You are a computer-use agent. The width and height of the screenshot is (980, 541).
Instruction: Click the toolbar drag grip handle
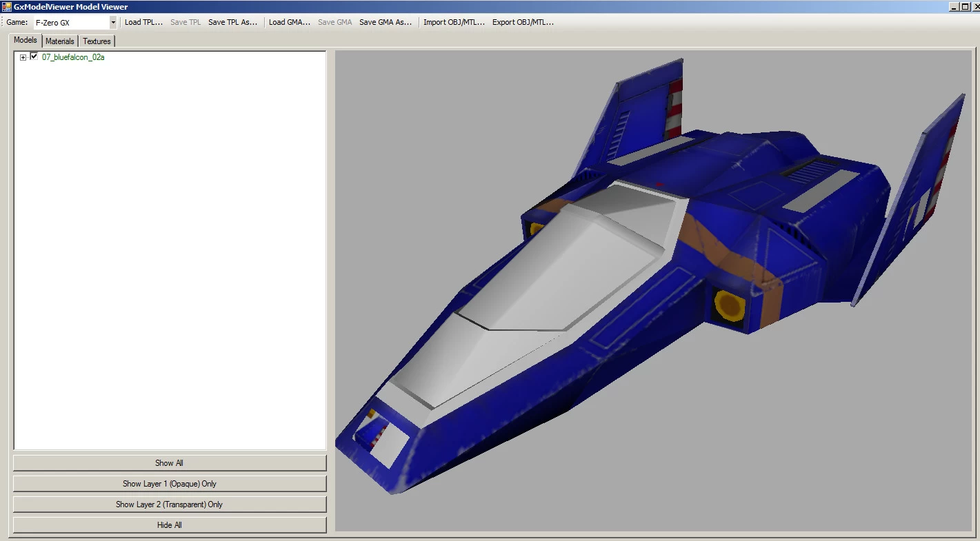pyautogui.click(x=3, y=22)
